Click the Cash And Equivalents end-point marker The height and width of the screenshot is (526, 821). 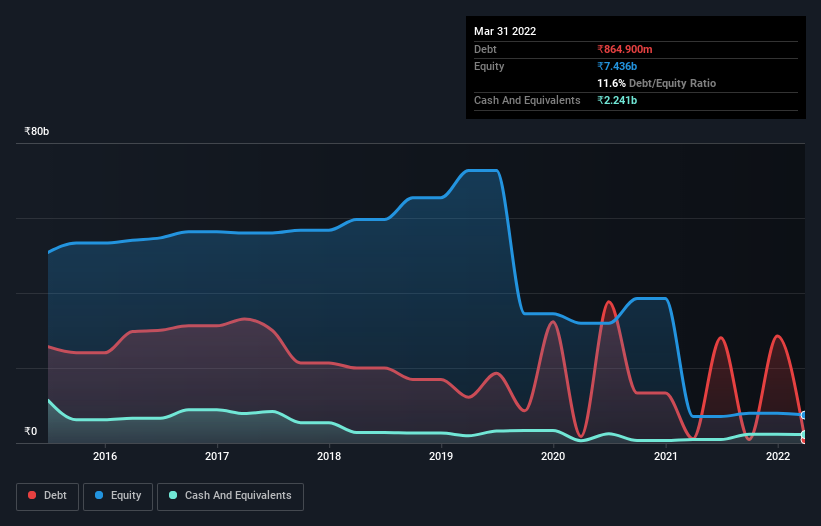point(804,434)
